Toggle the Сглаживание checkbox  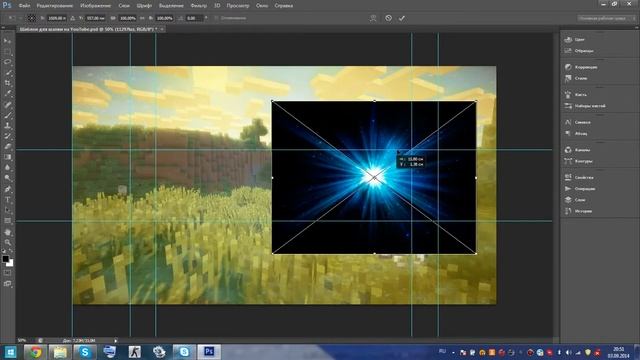point(216,18)
